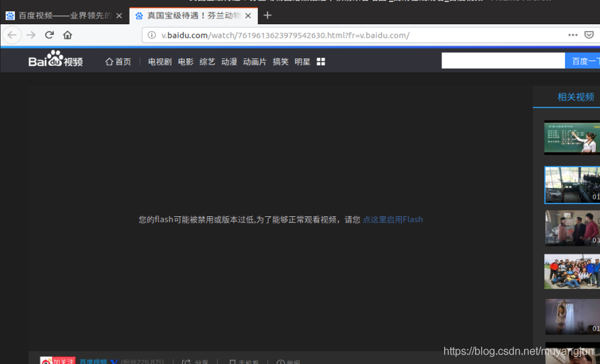Switch to the 百度视频——业界领先 tab
Screen dimensions: 600x364
point(65,15)
